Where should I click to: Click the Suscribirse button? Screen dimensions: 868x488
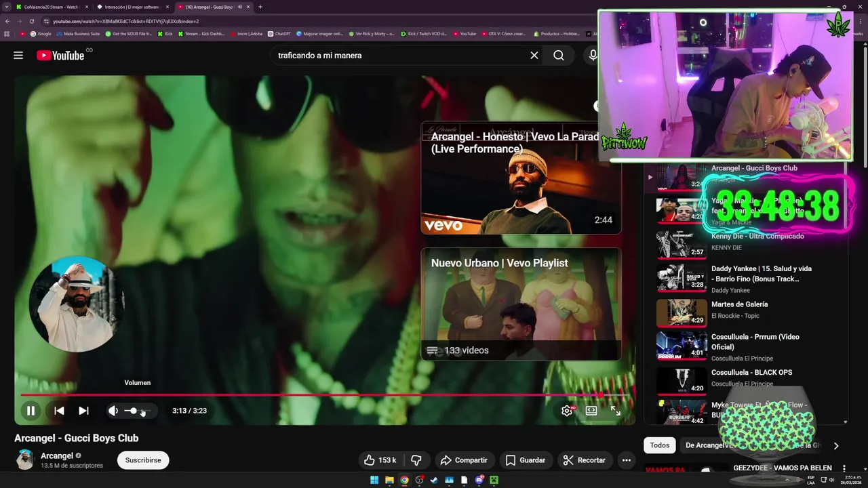(143, 460)
